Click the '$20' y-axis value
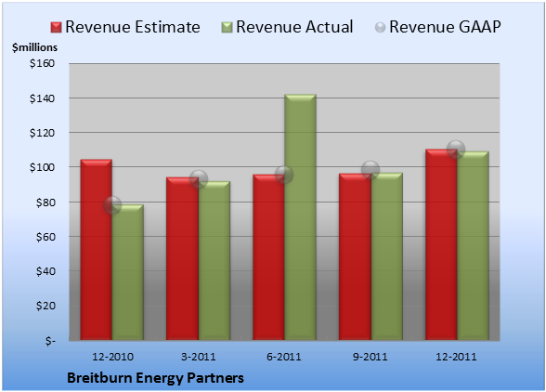The image size is (546, 392). click(45, 306)
